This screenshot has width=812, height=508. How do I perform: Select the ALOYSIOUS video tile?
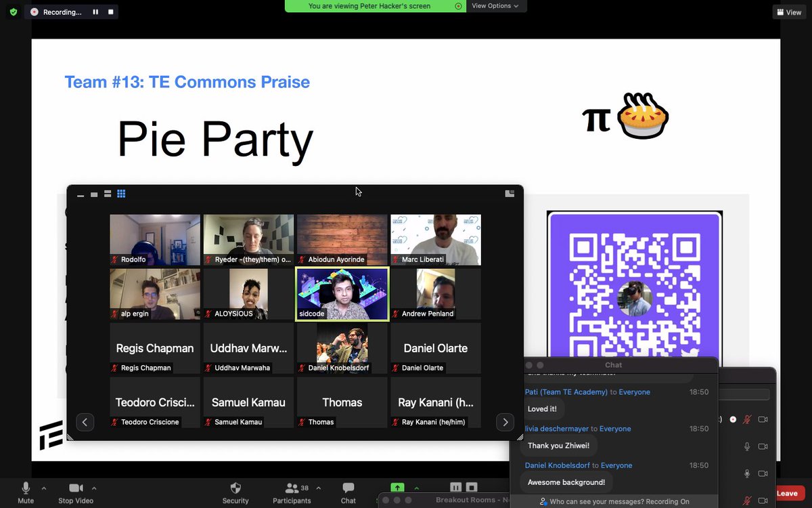pyautogui.click(x=248, y=294)
